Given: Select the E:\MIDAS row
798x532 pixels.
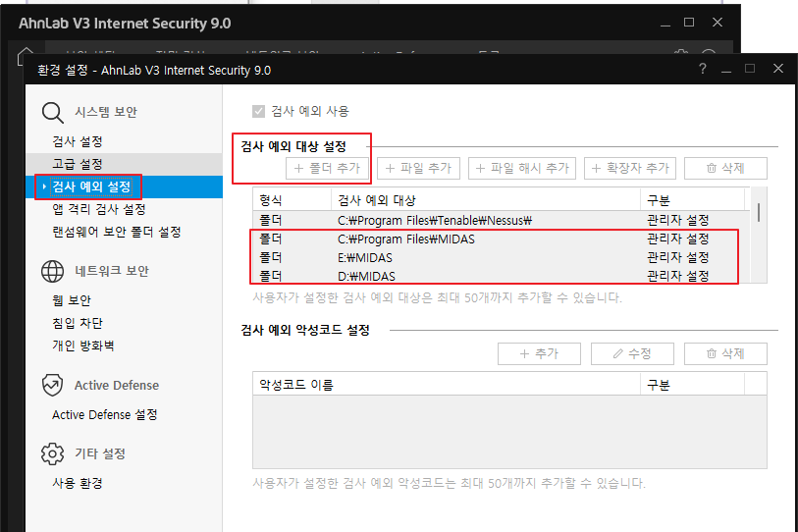Looking at the screenshot, I should click(x=502, y=257).
